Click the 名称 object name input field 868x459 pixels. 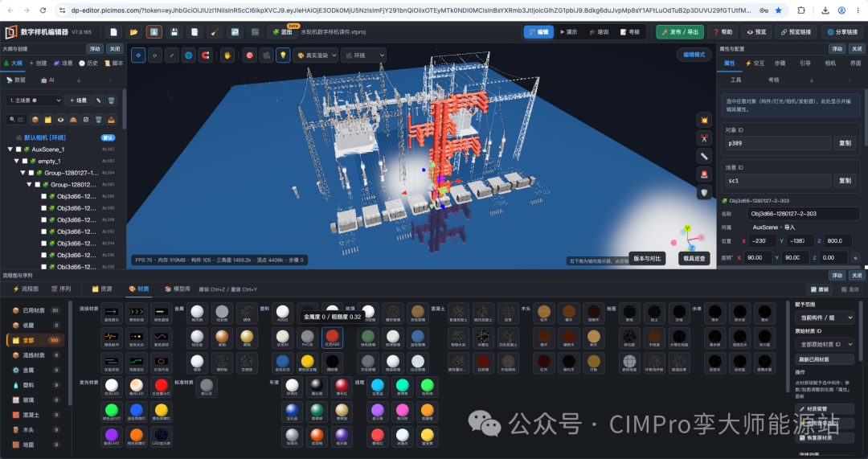(803, 214)
